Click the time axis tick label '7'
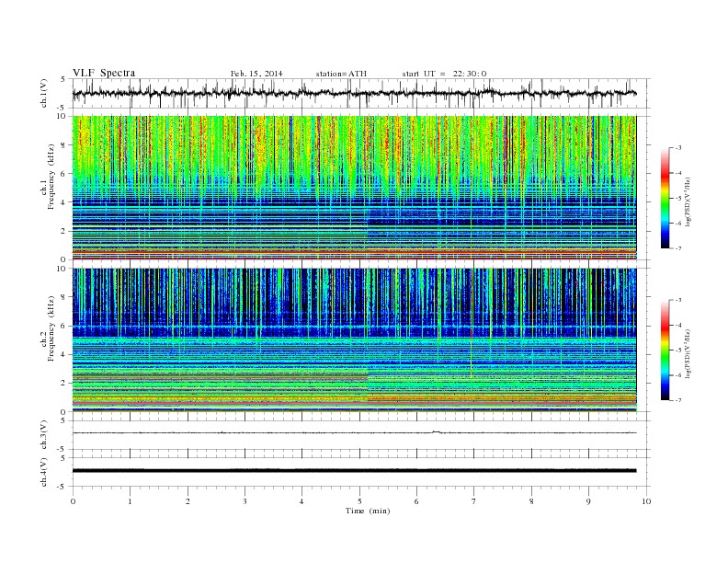 point(474,501)
